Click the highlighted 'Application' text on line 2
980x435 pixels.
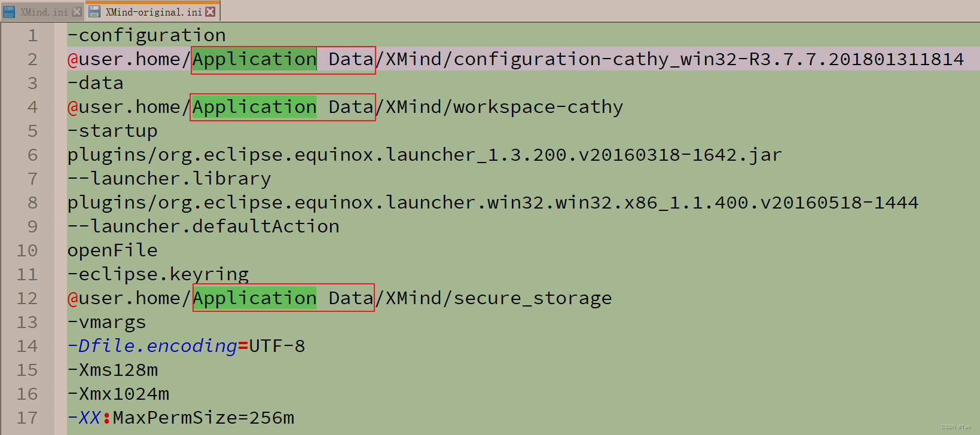[x=254, y=59]
